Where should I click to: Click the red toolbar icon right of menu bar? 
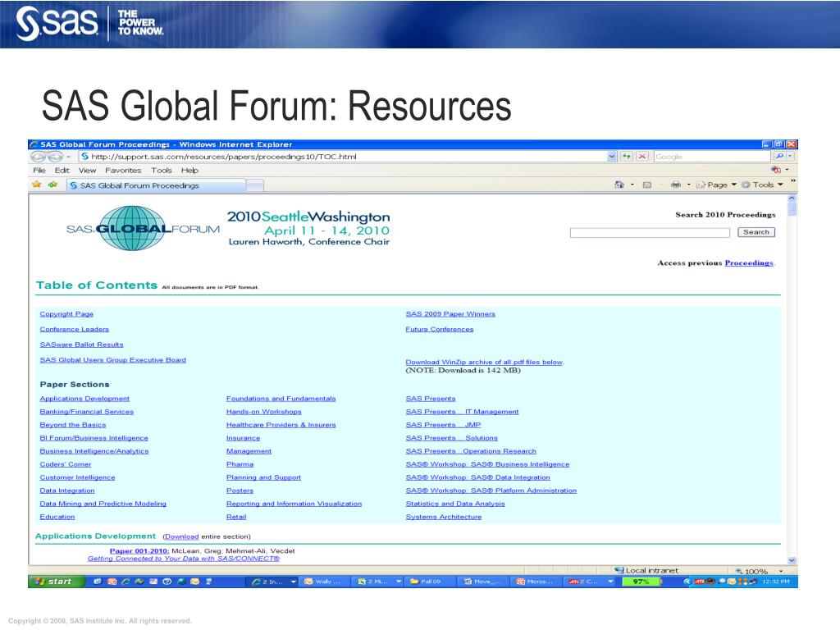click(x=776, y=171)
